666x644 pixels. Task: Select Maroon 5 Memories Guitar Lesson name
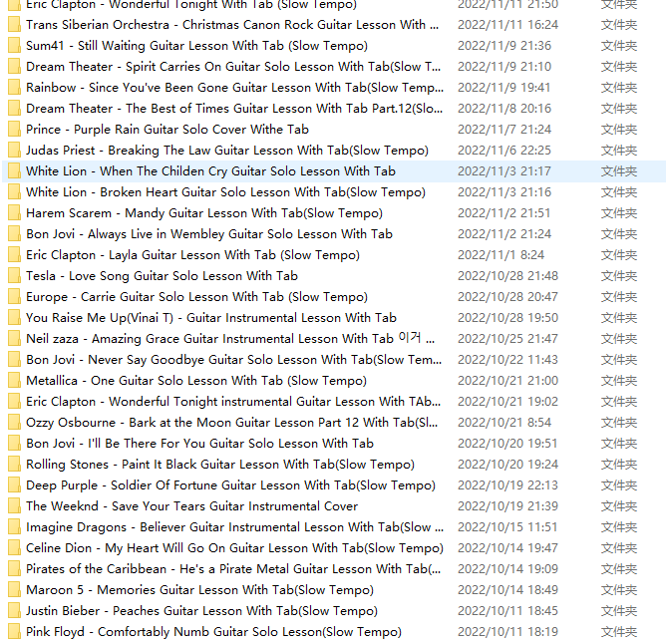tap(199, 589)
